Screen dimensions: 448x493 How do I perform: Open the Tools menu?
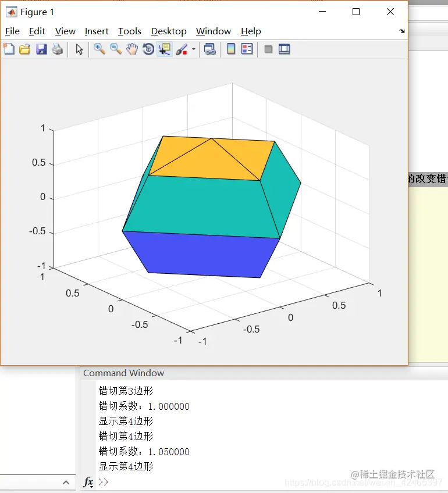(x=130, y=31)
